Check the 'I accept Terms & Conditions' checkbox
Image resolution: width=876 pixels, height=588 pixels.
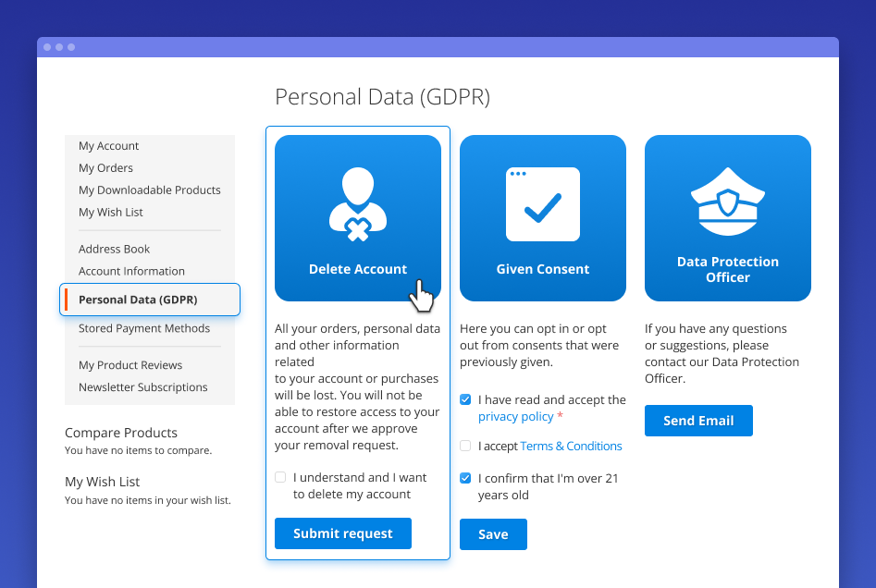(x=464, y=446)
